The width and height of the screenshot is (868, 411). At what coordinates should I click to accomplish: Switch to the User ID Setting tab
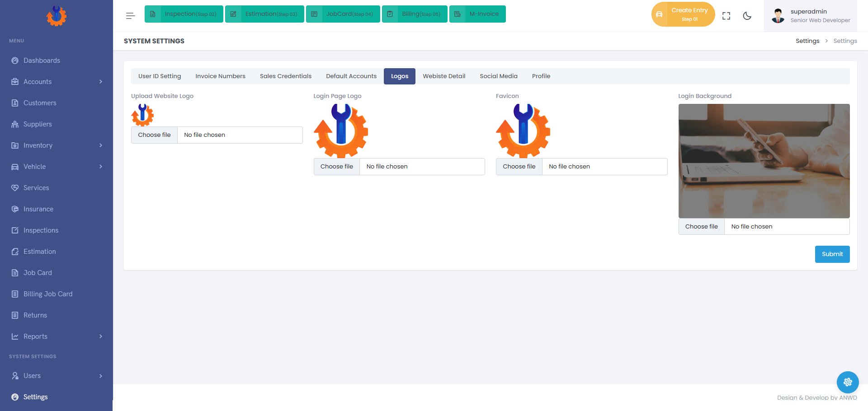160,76
